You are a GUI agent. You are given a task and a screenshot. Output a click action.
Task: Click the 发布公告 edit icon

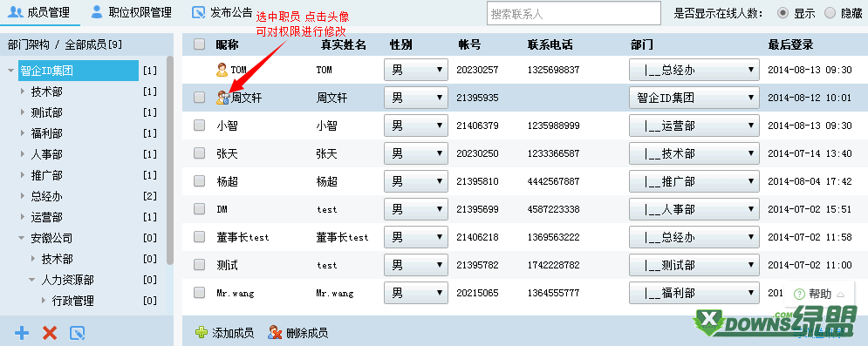pyautogui.click(x=198, y=12)
